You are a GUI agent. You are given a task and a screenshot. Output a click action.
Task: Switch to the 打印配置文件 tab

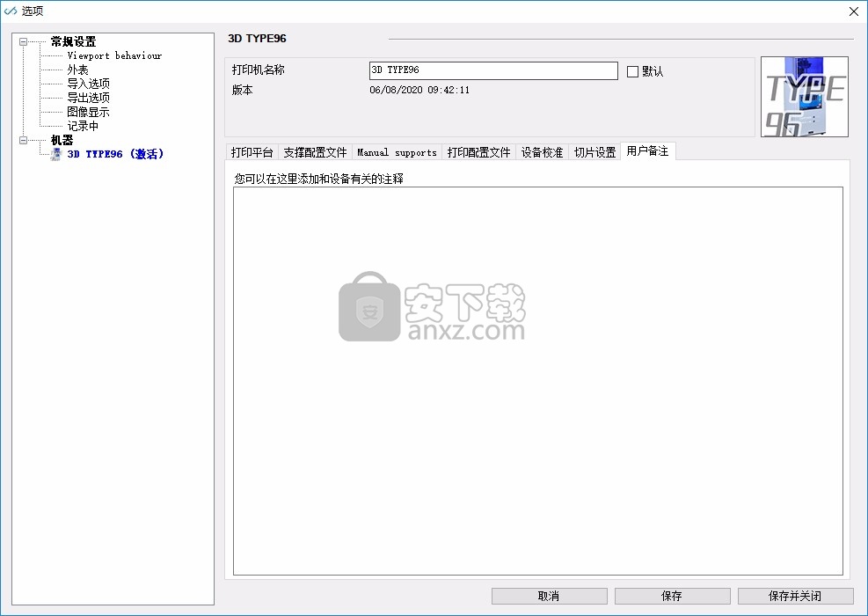point(478,152)
